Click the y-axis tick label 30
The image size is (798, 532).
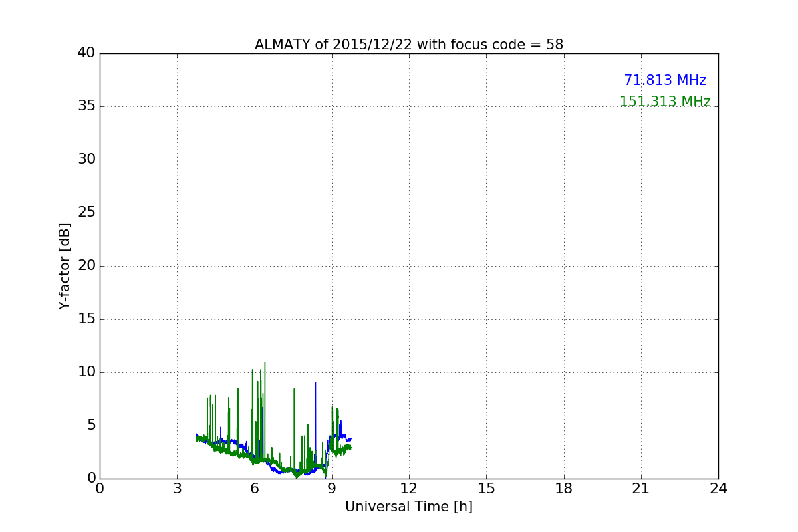tap(86, 160)
